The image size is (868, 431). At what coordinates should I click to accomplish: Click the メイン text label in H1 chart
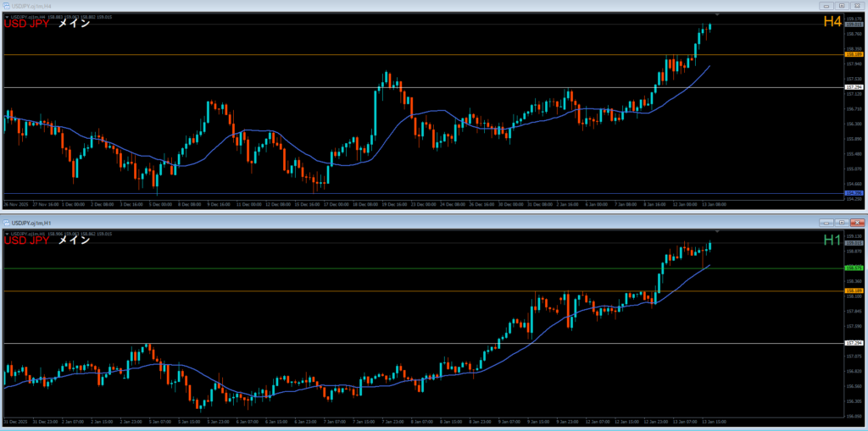pos(74,240)
